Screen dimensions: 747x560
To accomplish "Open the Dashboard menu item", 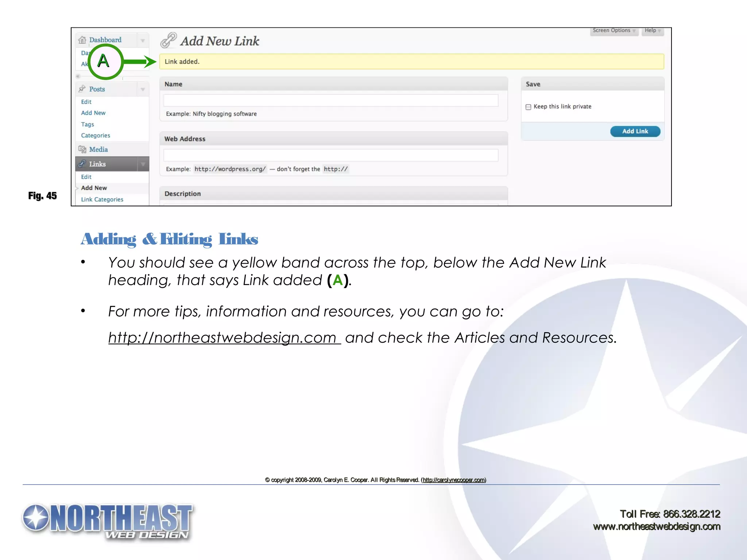I will (x=105, y=40).
